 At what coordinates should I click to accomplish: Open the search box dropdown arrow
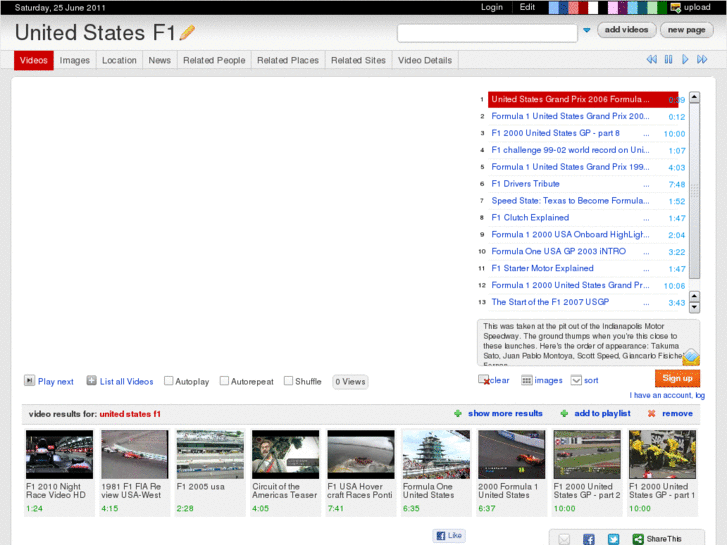587,30
